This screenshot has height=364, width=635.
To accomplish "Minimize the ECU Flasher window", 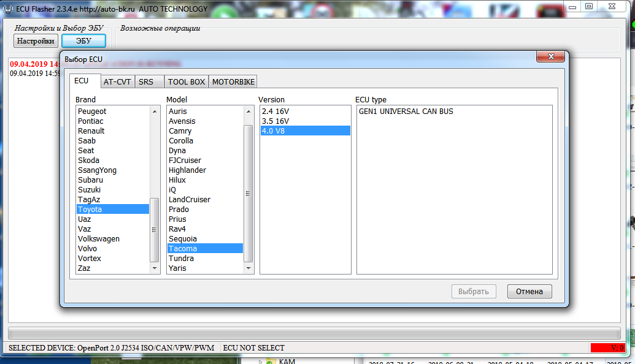I will [x=572, y=7].
